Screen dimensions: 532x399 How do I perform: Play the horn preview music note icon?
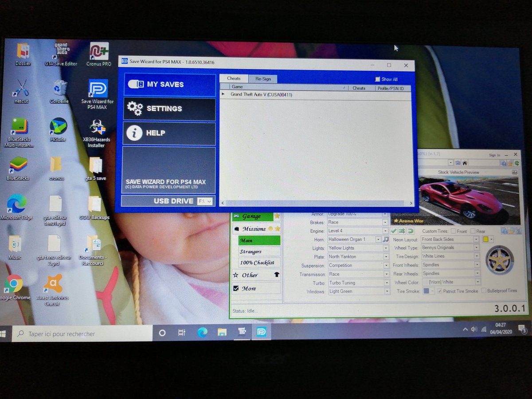[x=385, y=239]
